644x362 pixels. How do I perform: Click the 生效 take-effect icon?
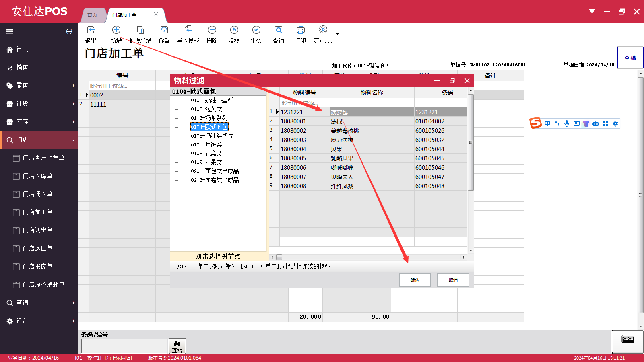pyautogui.click(x=256, y=30)
